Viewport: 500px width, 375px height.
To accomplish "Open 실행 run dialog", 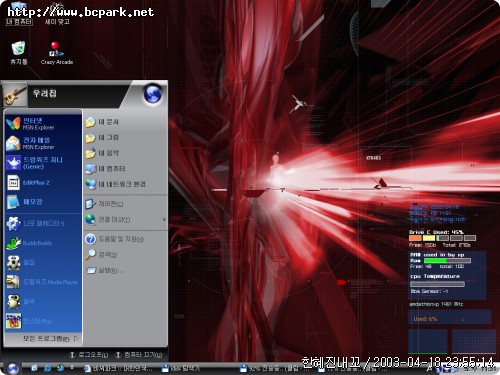I will click(x=125, y=270).
